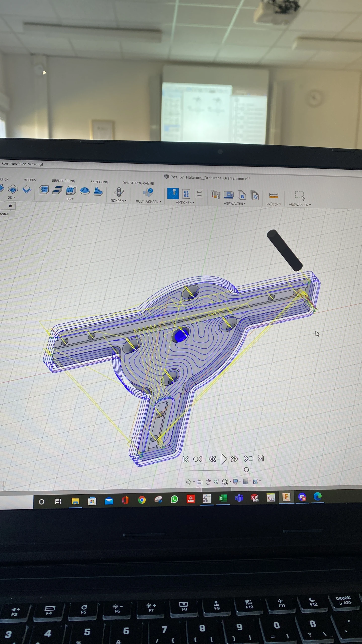Click the 3D contour toolpath icon
Image resolution: width=362 pixels, height=644 pixels.
click(x=98, y=191)
